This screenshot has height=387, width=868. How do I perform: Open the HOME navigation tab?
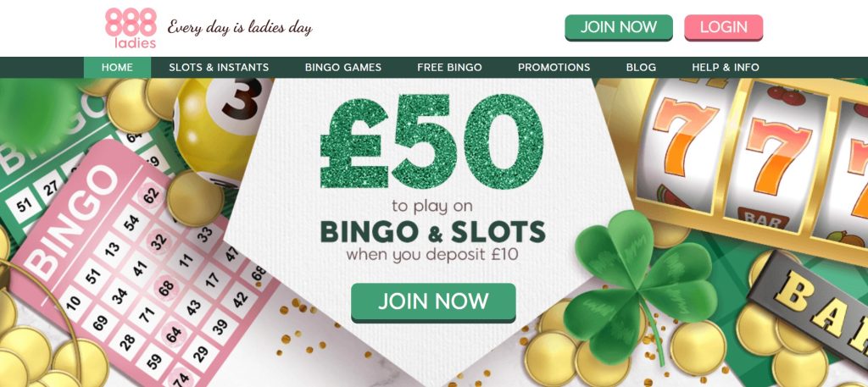point(117,68)
